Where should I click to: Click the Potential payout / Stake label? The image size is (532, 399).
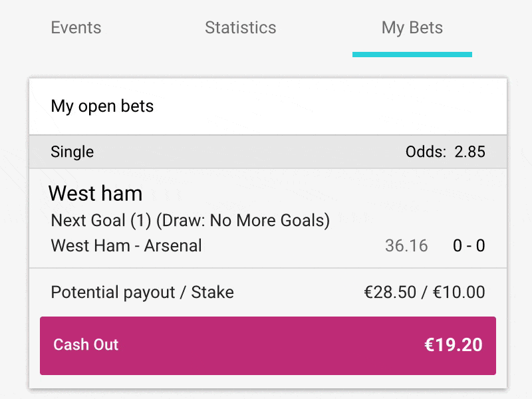tap(142, 292)
